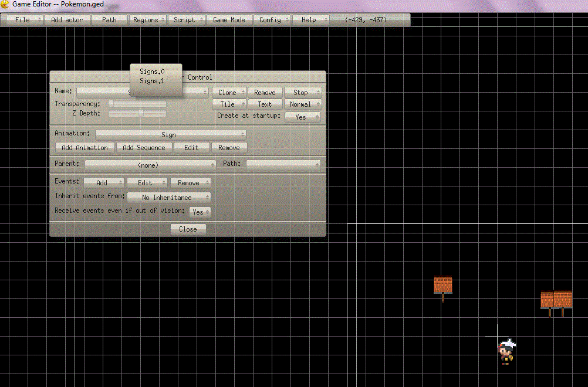Click the coordinate readout in the toolbar

366,20
